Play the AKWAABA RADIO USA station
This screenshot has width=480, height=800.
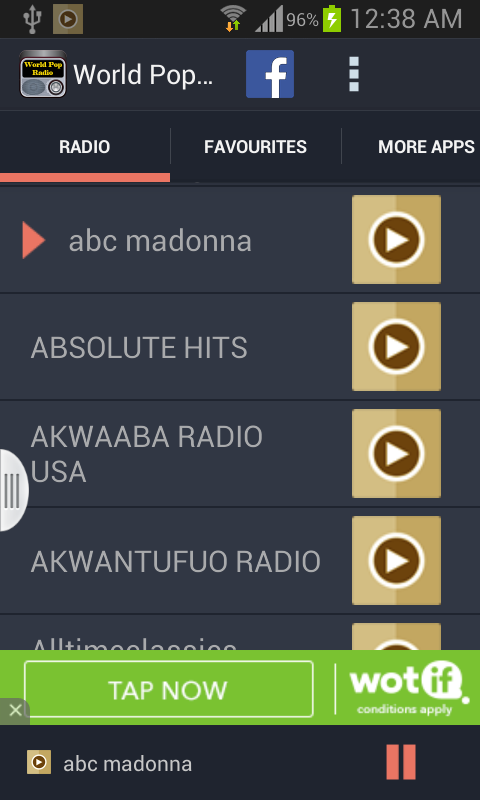click(x=396, y=454)
